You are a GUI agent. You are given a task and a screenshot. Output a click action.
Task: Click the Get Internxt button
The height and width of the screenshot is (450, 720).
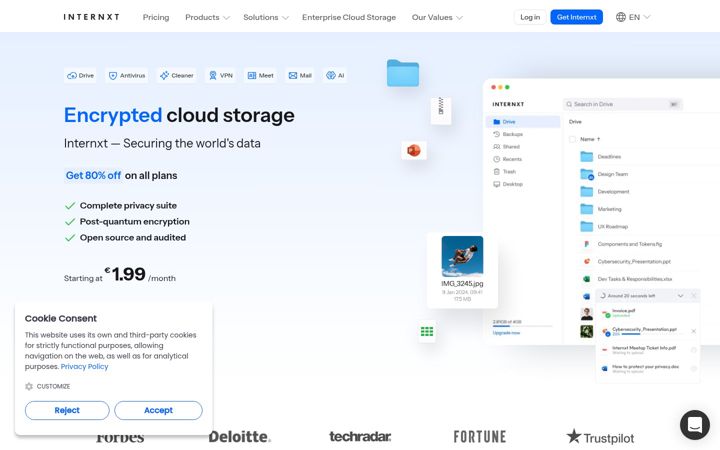click(x=576, y=17)
